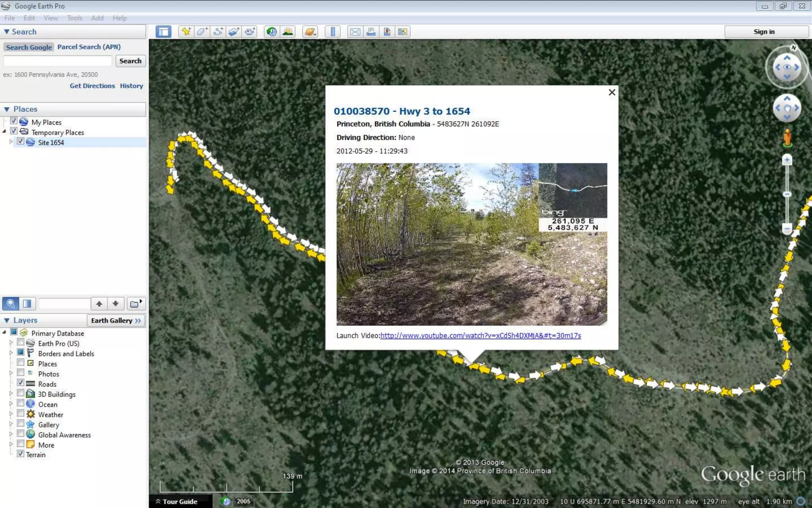The height and width of the screenshot is (508, 812).
Task: Open the Tools menu
Action: 74,18
